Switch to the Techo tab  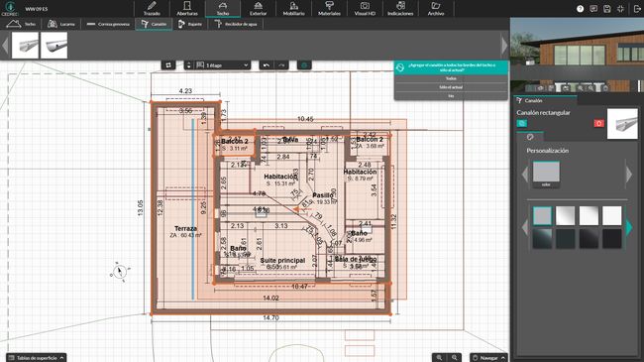click(x=223, y=9)
